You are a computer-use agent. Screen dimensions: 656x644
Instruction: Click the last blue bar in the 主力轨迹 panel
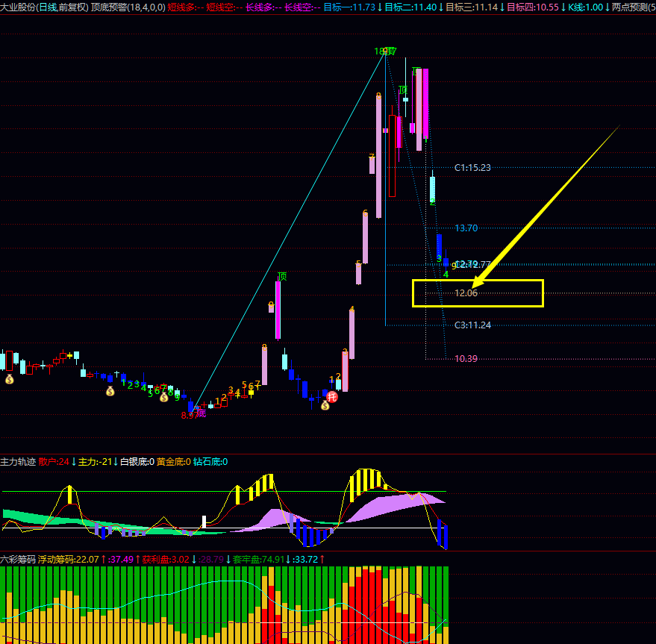[446, 537]
